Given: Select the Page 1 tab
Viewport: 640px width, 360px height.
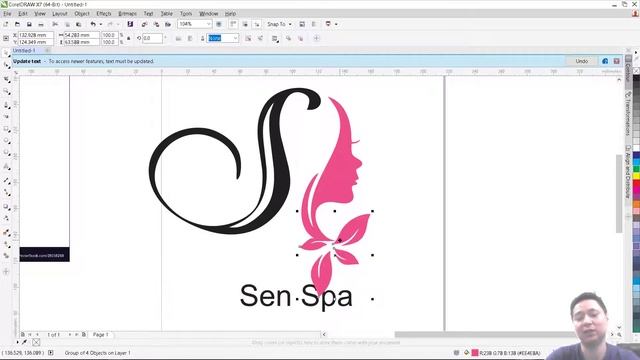Looking at the screenshot, I should [x=101, y=335].
